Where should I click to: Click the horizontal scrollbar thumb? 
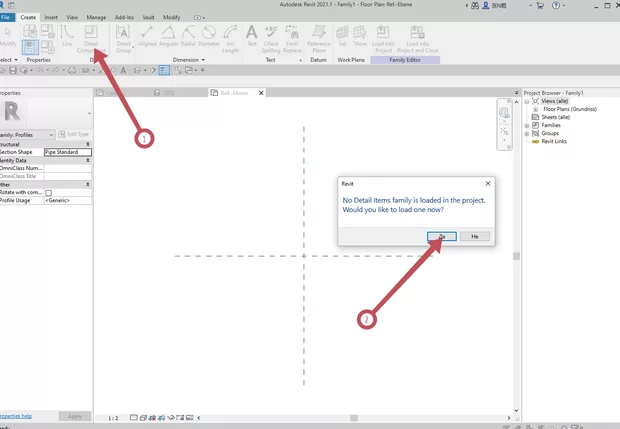354,418
